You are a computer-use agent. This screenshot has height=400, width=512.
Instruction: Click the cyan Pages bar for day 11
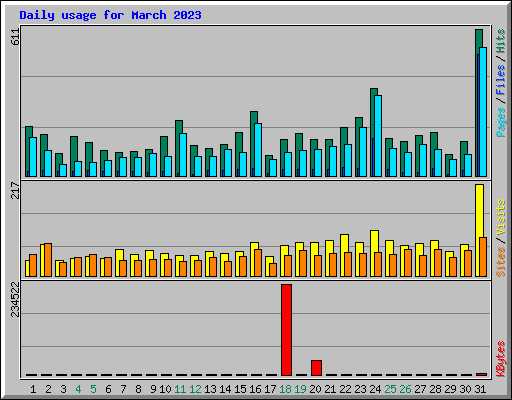(x=183, y=155)
